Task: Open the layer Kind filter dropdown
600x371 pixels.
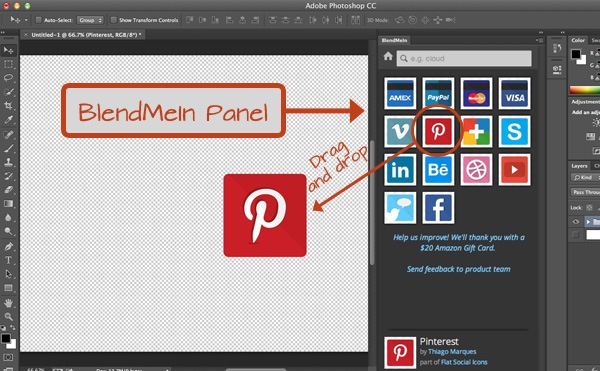Action: pyautogui.click(x=585, y=177)
